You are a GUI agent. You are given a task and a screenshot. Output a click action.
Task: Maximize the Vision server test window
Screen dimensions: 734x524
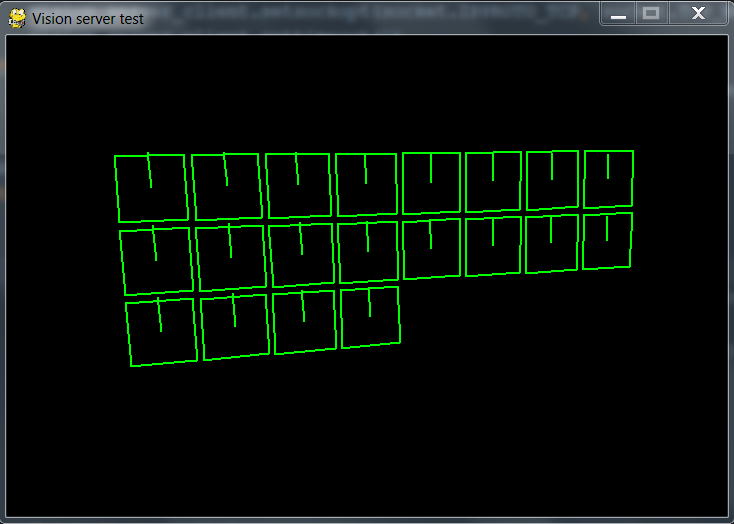point(651,14)
